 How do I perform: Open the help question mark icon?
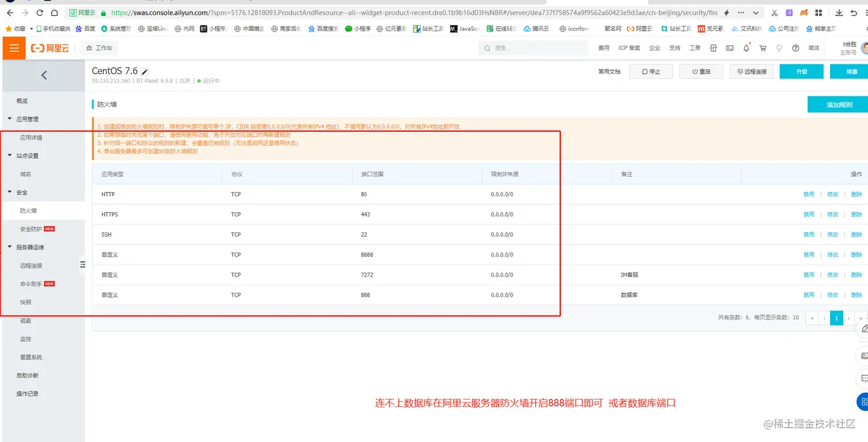click(796, 48)
